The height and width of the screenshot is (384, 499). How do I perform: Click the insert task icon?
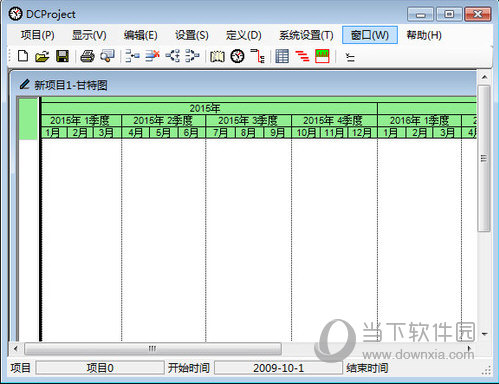coord(132,56)
